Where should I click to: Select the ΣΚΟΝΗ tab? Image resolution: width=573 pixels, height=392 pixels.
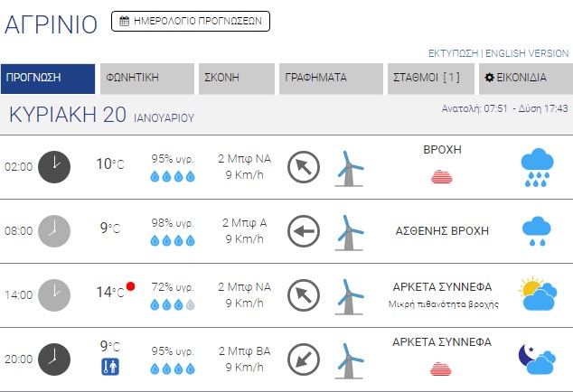pos(237,79)
